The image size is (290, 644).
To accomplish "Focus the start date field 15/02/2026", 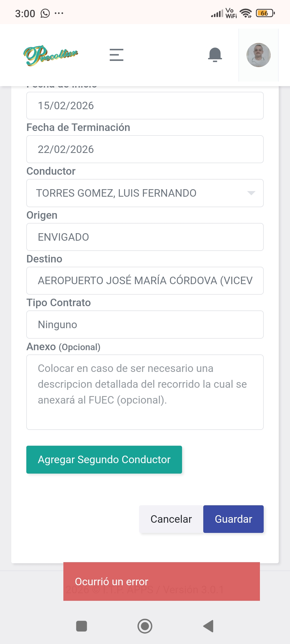I will [145, 106].
